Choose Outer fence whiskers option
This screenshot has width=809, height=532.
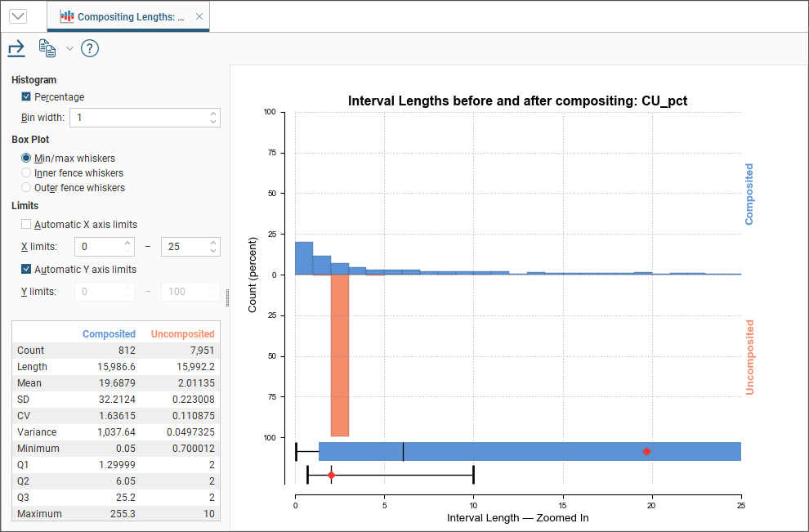pyautogui.click(x=26, y=188)
